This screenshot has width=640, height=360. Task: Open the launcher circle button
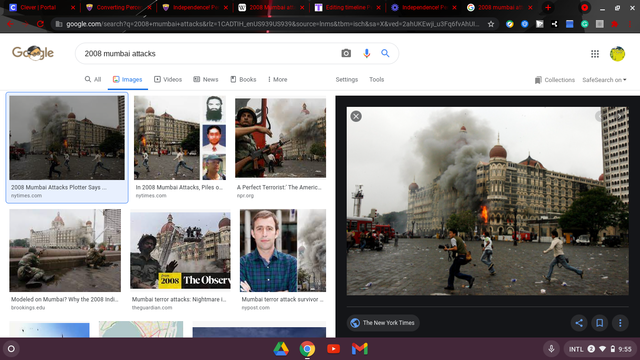coord(11,349)
